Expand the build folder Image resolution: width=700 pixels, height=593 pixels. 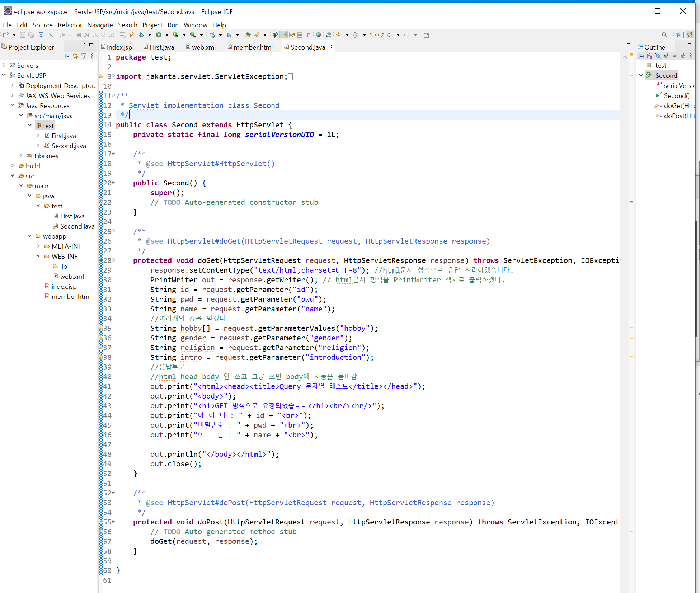13,166
